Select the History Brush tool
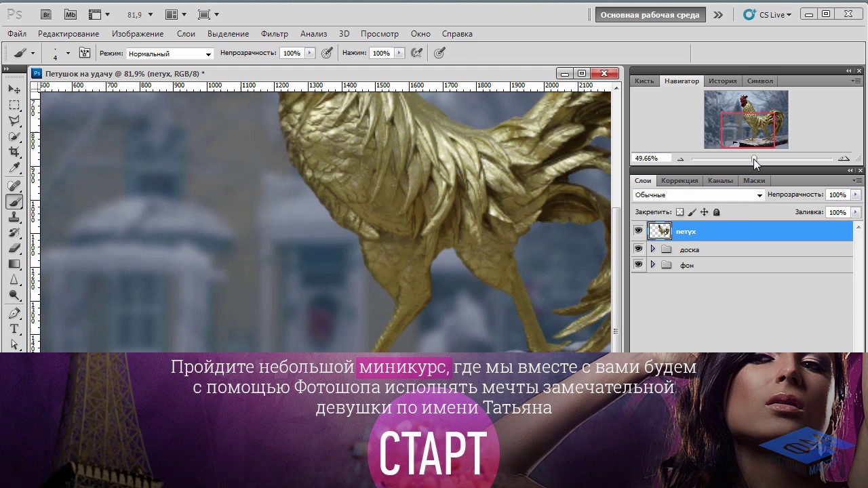This screenshot has width=868, height=488. [x=14, y=232]
